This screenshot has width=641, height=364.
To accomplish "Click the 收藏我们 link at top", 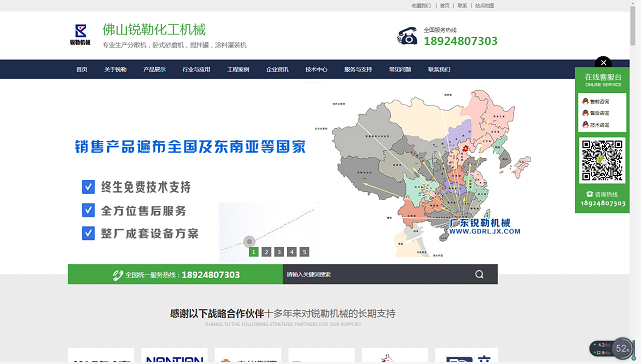I will tap(421, 5).
